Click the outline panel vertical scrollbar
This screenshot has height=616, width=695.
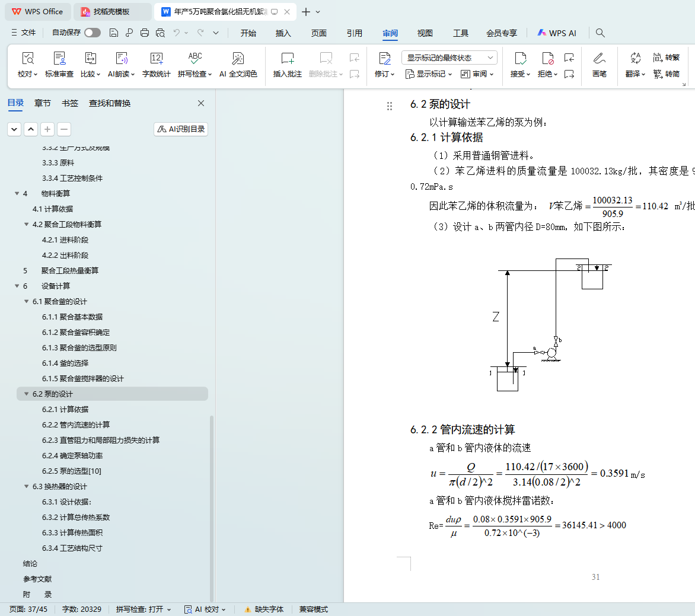(x=212, y=504)
